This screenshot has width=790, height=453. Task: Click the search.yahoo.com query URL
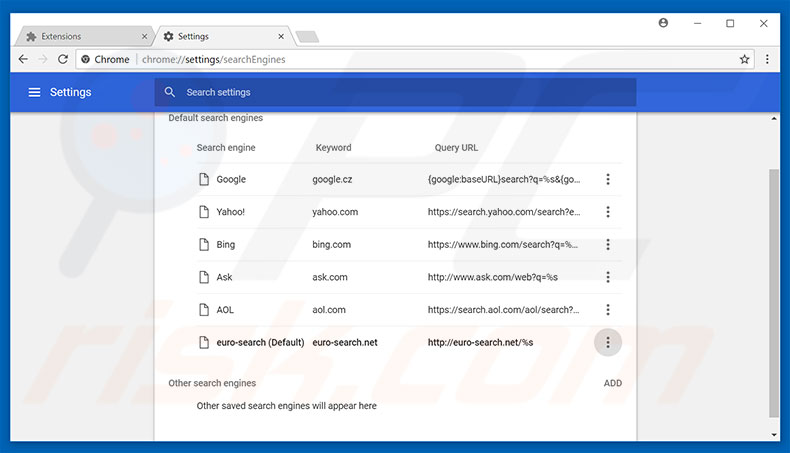point(504,212)
